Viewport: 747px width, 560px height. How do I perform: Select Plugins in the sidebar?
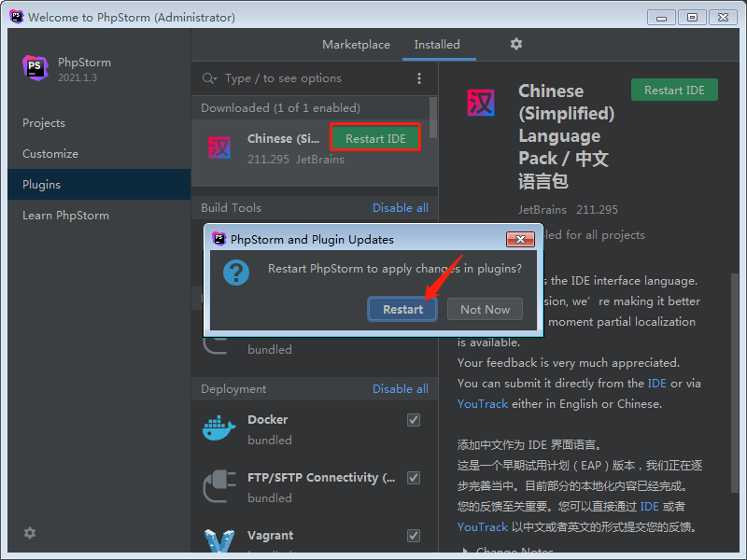pyautogui.click(x=99, y=184)
